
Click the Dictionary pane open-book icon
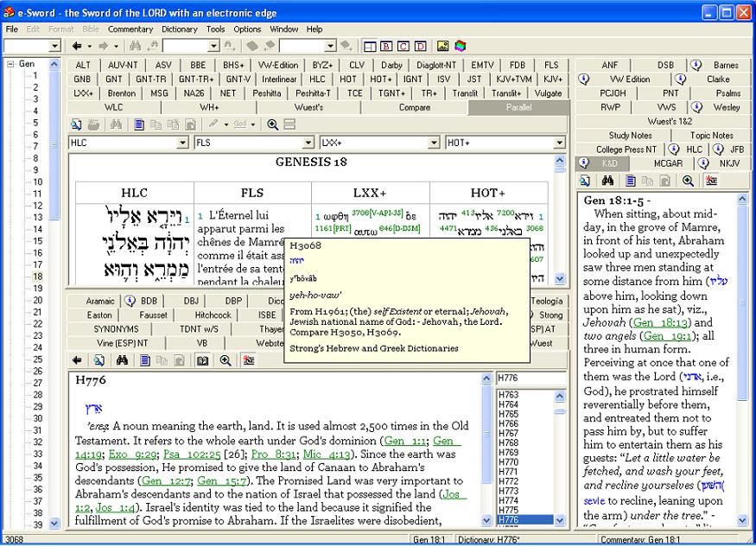[202, 359]
